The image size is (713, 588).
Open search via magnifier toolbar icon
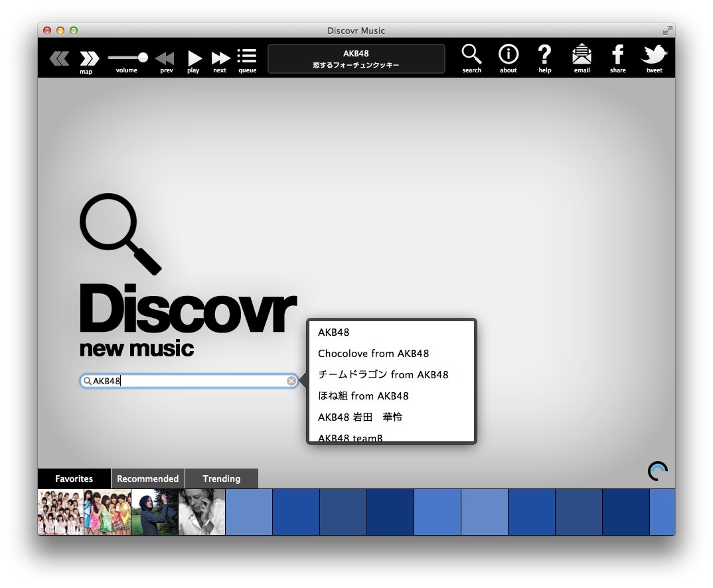click(x=471, y=54)
